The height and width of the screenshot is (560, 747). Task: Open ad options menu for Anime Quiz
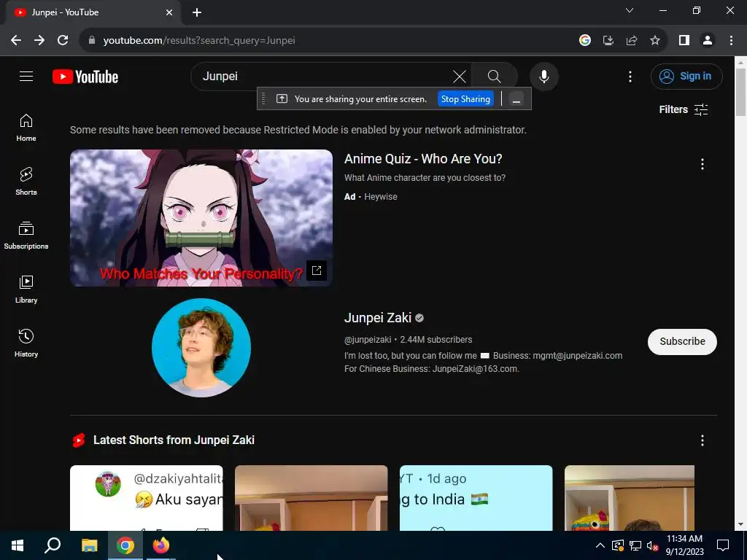(x=703, y=164)
